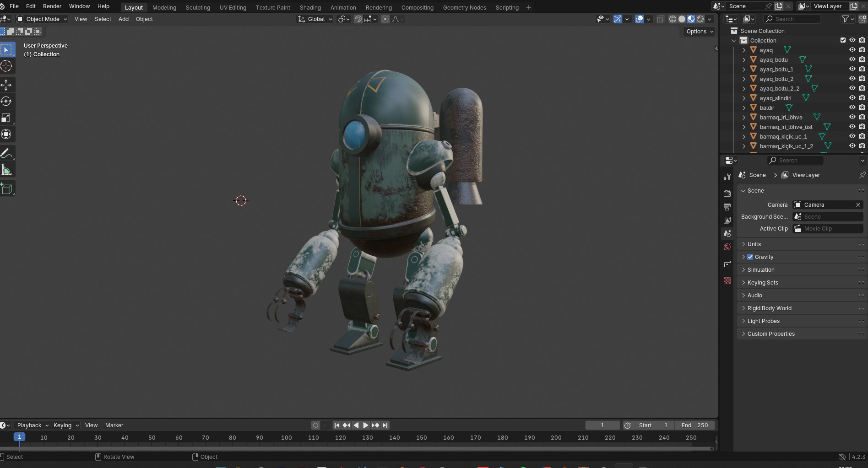Select the Measure tool
Image resolution: width=868 pixels, height=468 pixels.
pyautogui.click(x=6, y=170)
